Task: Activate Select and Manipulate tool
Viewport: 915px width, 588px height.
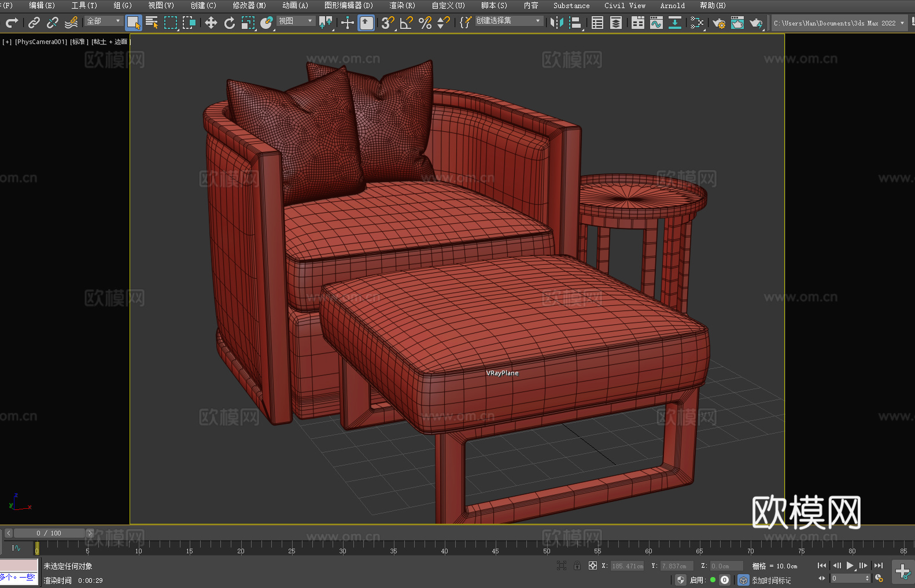Action: [x=348, y=23]
